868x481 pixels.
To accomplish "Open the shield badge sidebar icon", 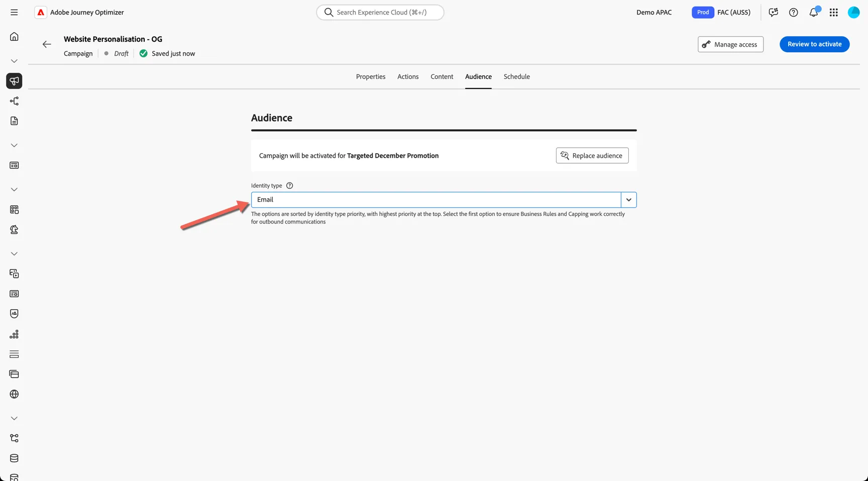I will 14,314.
